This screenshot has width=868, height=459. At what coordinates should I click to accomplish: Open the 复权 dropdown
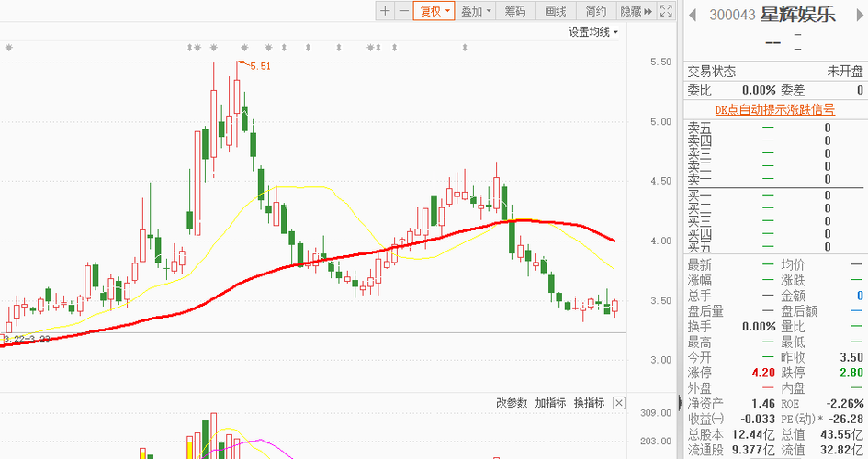point(434,10)
